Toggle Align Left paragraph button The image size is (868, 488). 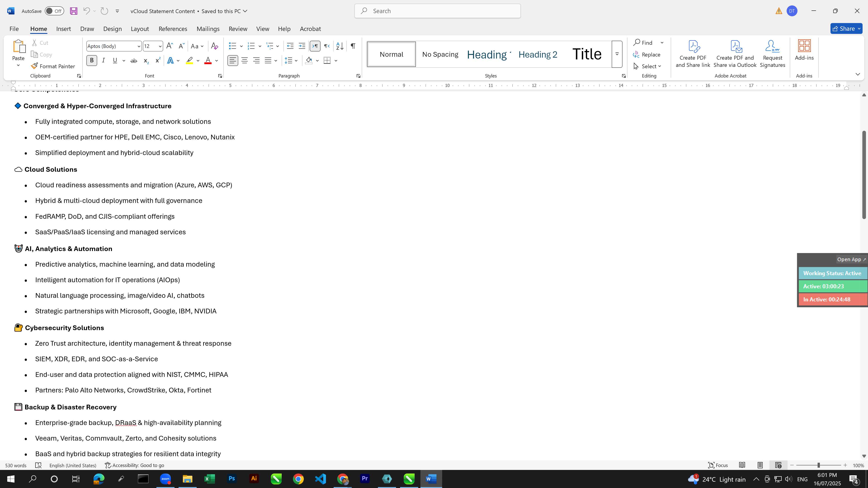pyautogui.click(x=233, y=61)
